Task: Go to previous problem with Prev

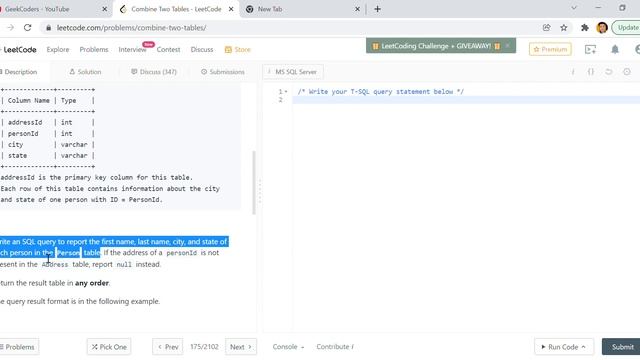Action: 168,347
